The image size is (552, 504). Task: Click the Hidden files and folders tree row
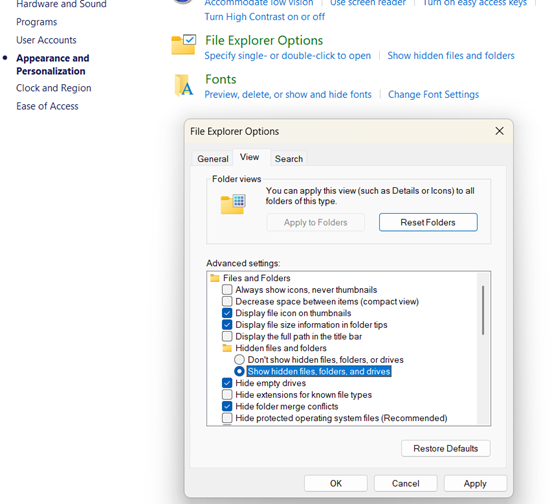(x=281, y=348)
